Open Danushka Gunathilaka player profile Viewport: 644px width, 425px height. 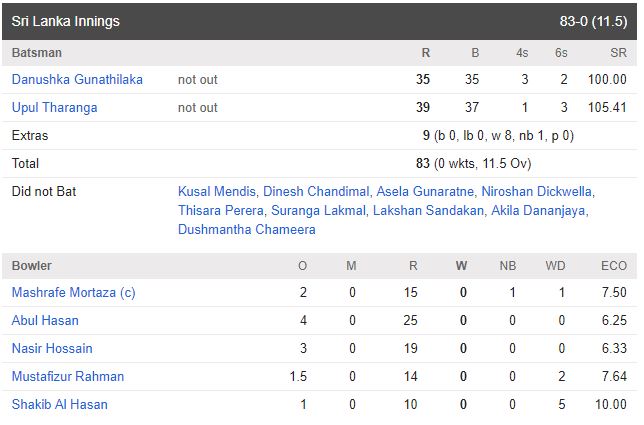[77, 80]
